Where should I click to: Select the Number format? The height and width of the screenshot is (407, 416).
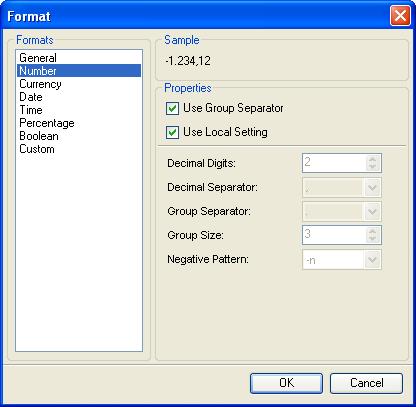(x=79, y=71)
